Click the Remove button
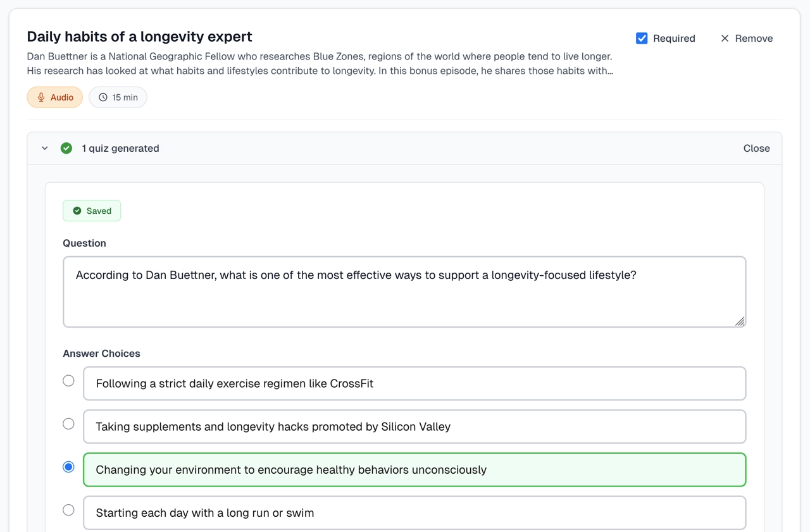This screenshot has height=532, width=810. coord(747,39)
